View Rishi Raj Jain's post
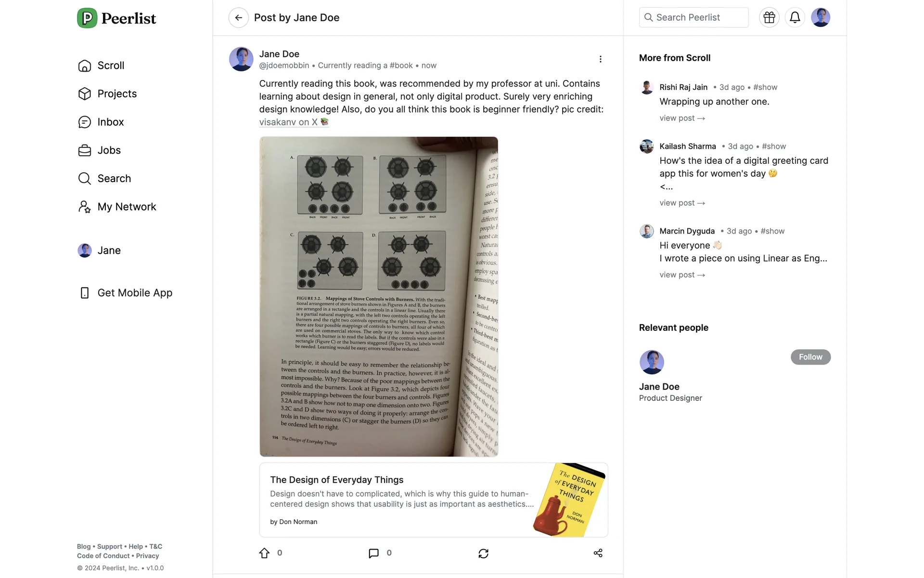 (x=682, y=118)
